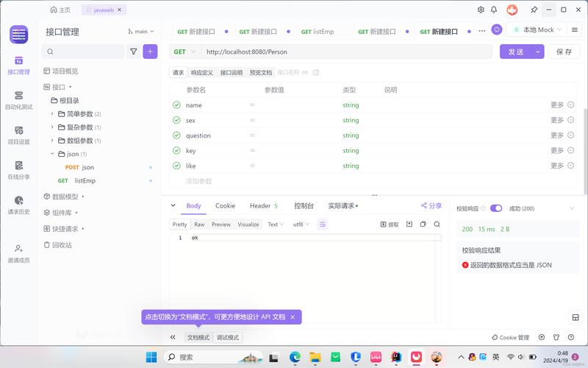Image resolution: width=588 pixels, height=368 pixels.
Task: Toggle the question parameter checkbox
Action: click(x=176, y=135)
